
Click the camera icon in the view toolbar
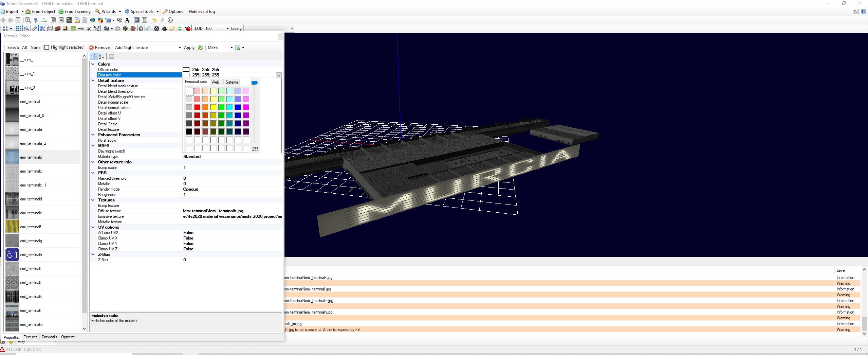click(x=106, y=29)
